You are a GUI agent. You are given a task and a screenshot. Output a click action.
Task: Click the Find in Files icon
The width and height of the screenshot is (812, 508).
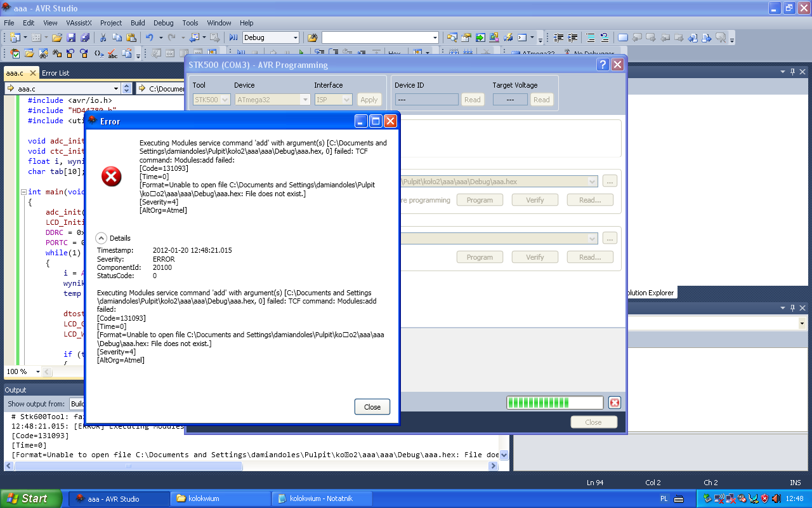[x=312, y=37]
